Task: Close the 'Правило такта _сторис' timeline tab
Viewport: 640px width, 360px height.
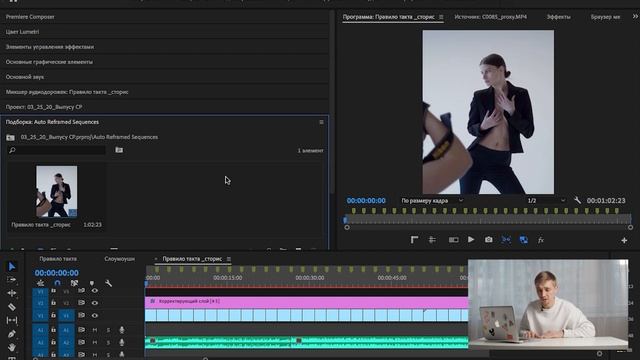Action: 156,259
